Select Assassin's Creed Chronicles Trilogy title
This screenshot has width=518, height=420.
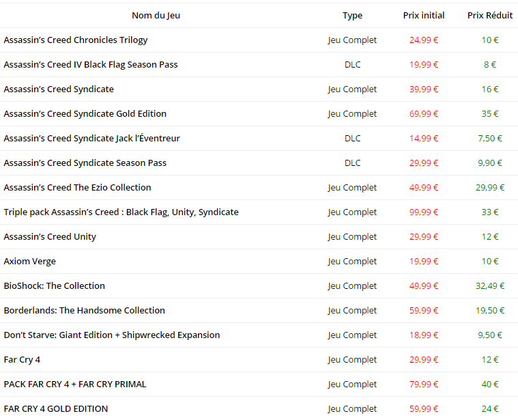pos(76,40)
